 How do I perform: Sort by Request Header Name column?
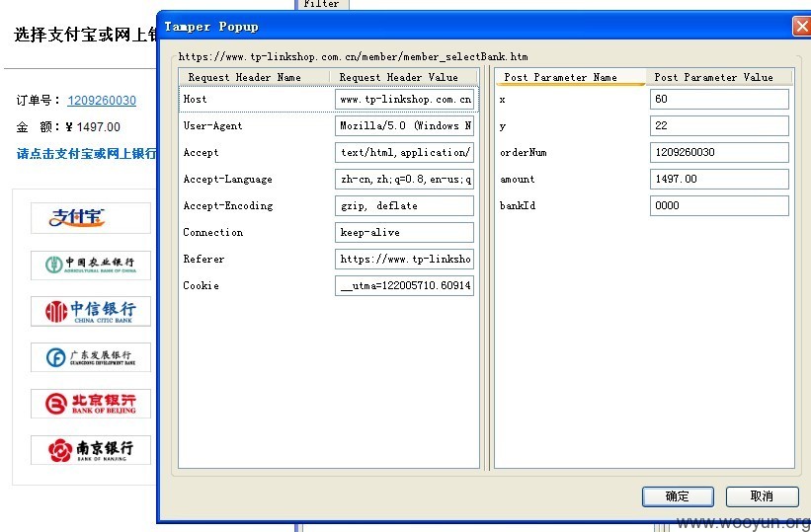coord(254,77)
